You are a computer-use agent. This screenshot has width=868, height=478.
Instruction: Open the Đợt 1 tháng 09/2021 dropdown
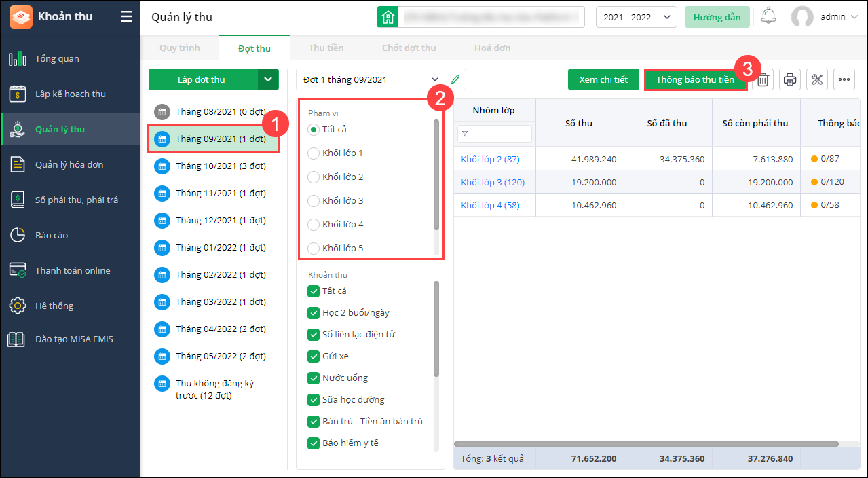coord(371,79)
